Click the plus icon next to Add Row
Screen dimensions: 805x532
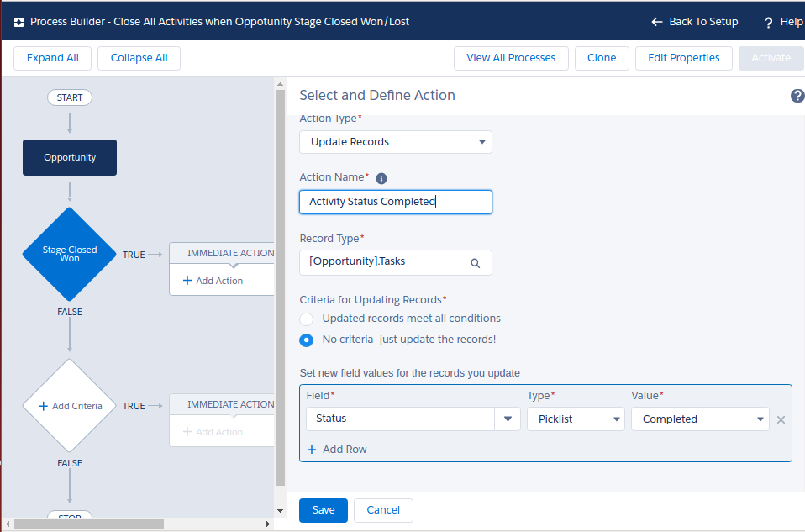[x=312, y=450]
